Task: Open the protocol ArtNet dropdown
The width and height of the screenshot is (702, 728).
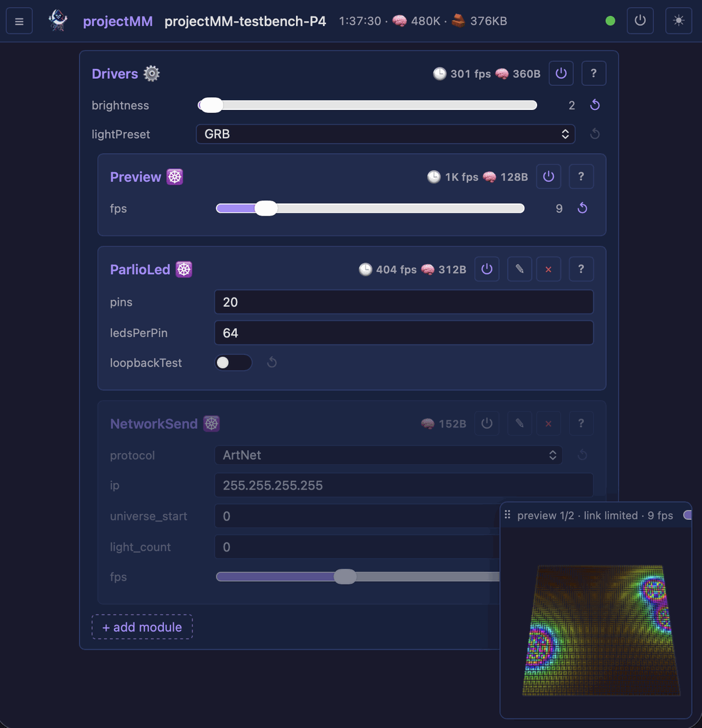Action: tap(388, 455)
